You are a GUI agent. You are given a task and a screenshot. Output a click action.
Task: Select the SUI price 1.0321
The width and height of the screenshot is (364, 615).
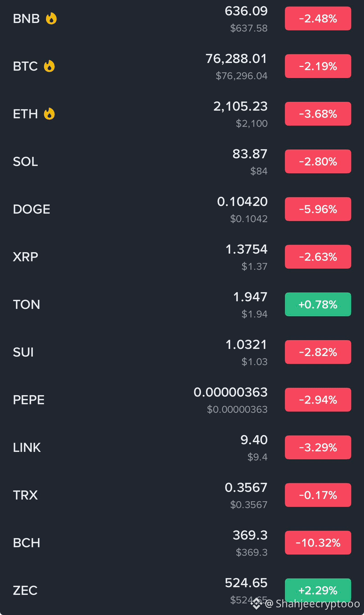(246, 345)
